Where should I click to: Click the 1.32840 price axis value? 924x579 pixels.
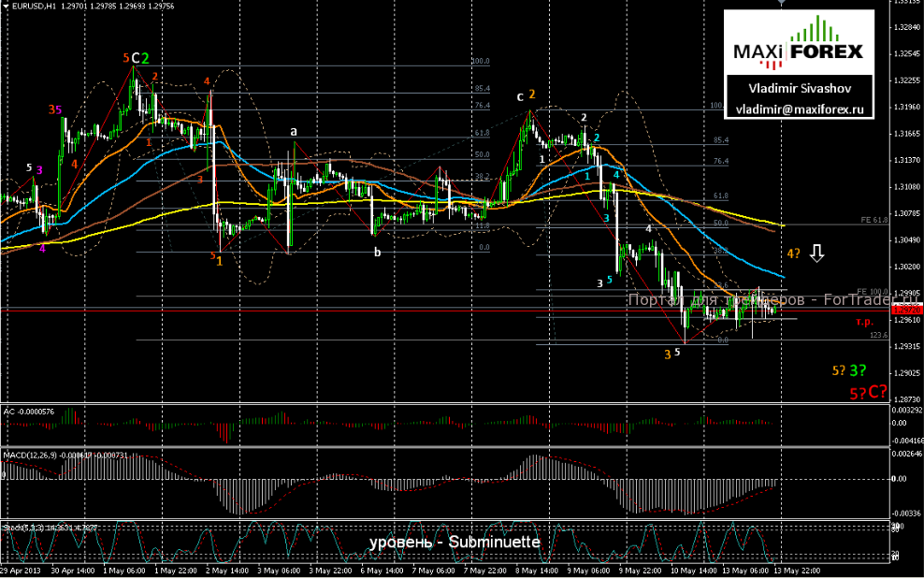(x=907, y=27)
